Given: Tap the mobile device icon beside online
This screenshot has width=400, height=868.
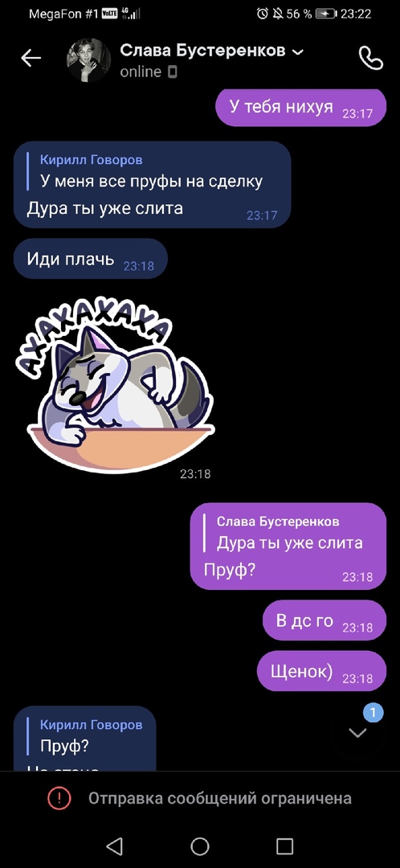Looking at the screenshot, I should coord(173,72).
